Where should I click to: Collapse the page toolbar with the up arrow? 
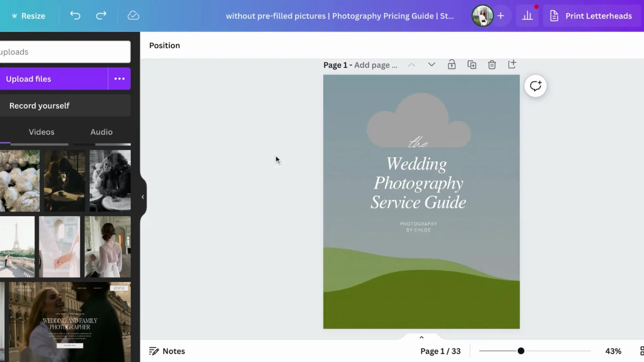pos(421,338)
